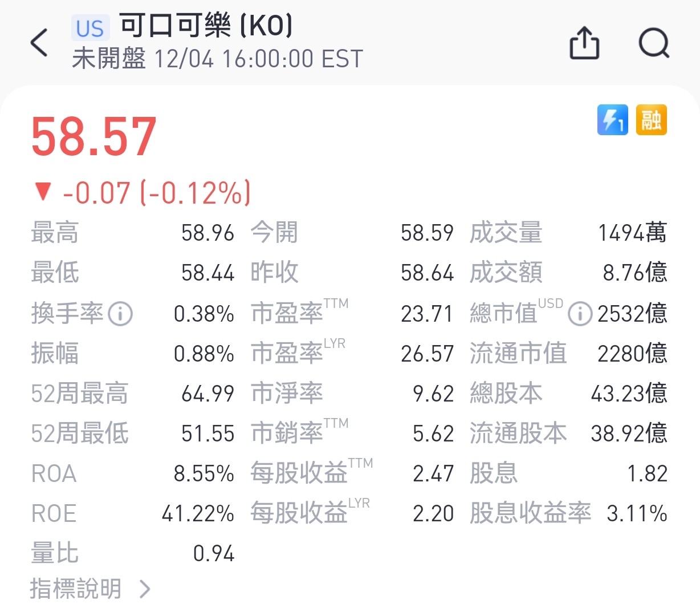The image size is (700, 608).
Task: Tap the back arrow icon
Action: 39,43
